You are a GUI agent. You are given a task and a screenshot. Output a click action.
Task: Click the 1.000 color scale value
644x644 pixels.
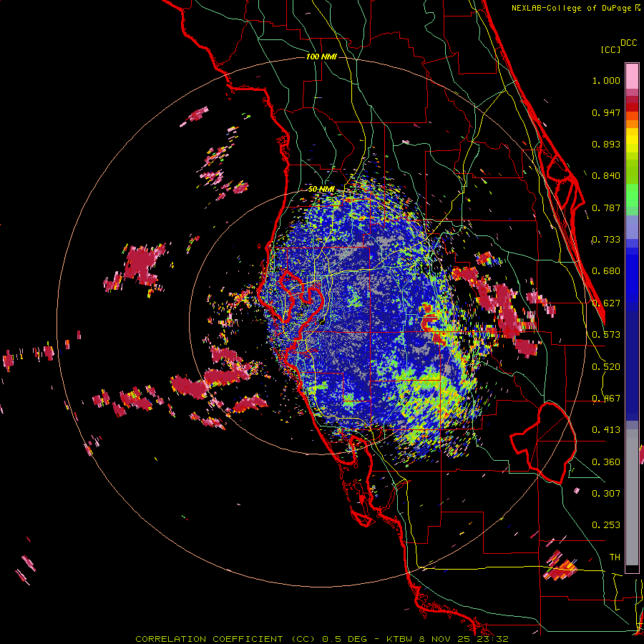[x=606, y=80]
